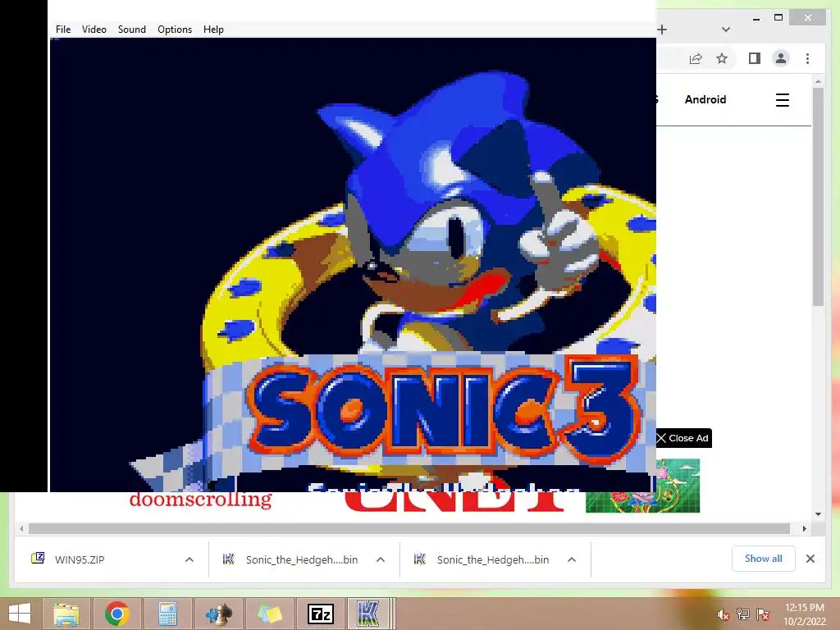Open the Sound menu
The image size is (840, 630).
pyautogui.click(x=132, y=30)
